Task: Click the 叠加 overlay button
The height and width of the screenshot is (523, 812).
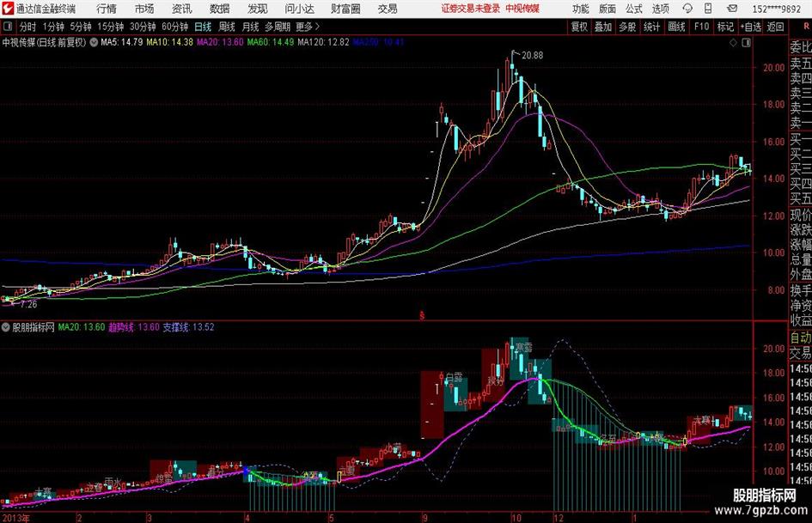Action: pos(603,27)
